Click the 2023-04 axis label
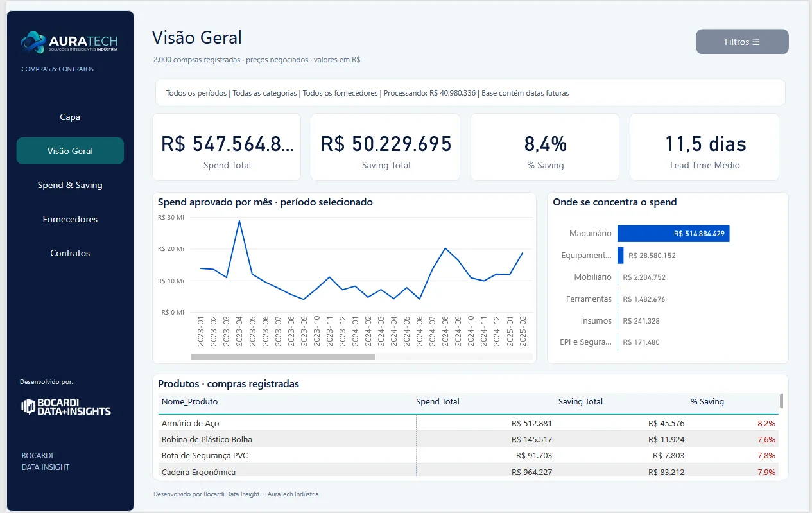 click(x=239, y=331)
